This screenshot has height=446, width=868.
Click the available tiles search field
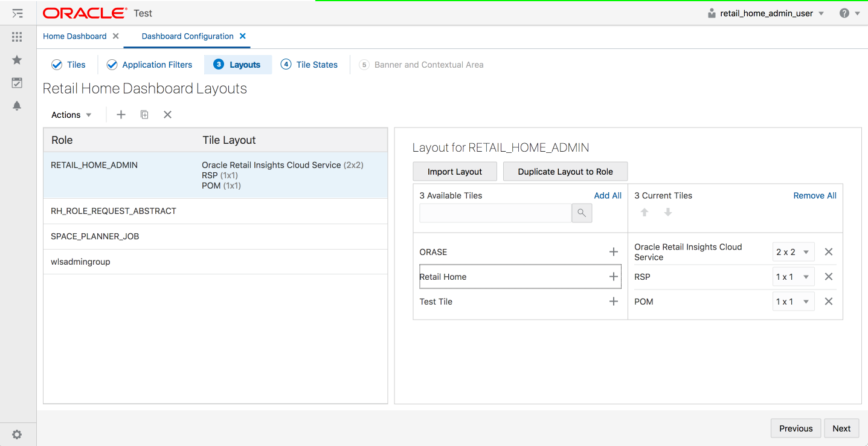(x=496, y=213)
